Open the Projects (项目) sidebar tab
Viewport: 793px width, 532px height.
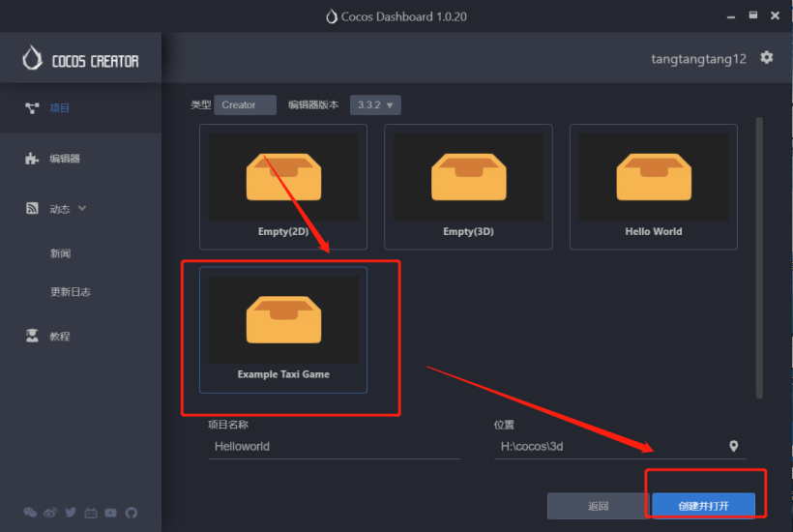tap(81, 107)
